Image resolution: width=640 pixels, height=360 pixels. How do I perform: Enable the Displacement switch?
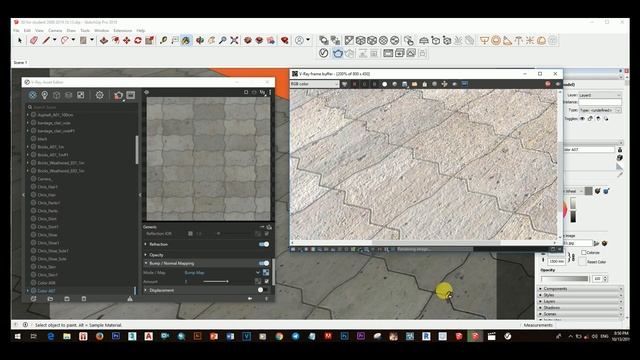[263, 290]
